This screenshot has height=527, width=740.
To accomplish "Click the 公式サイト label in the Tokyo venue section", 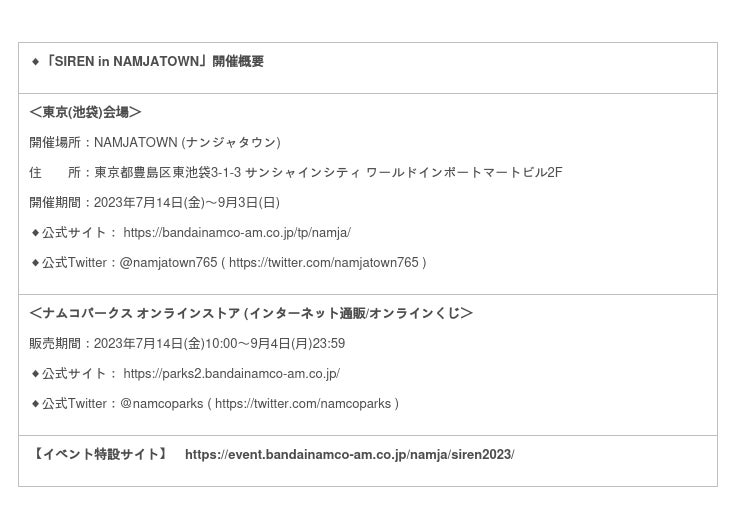I will [74, 233].
